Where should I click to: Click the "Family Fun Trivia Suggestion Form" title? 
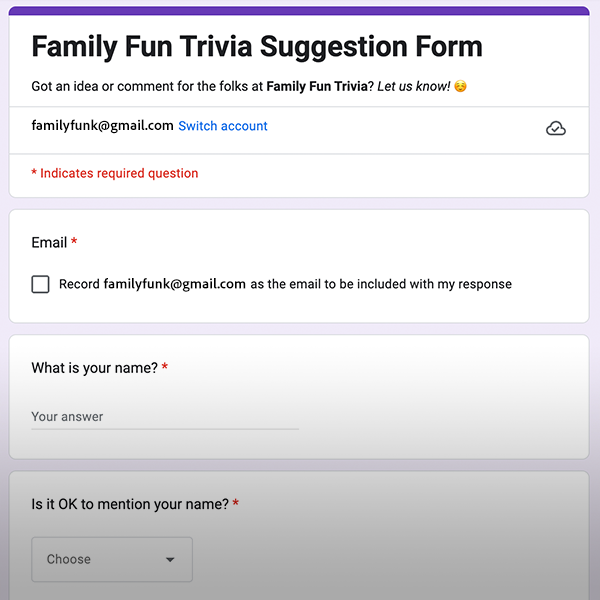[257, 47]
